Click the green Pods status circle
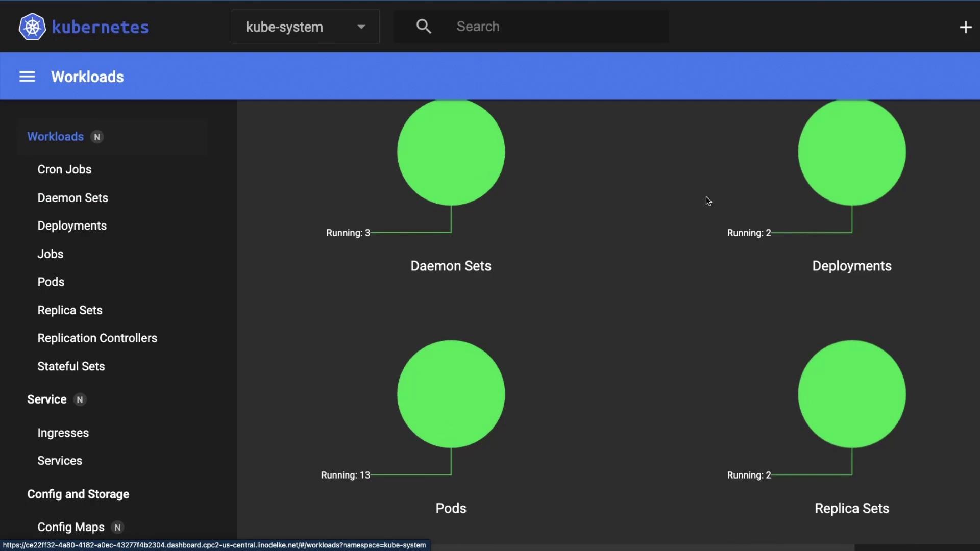This screenshot has width=980, height=551. (451, 394)
